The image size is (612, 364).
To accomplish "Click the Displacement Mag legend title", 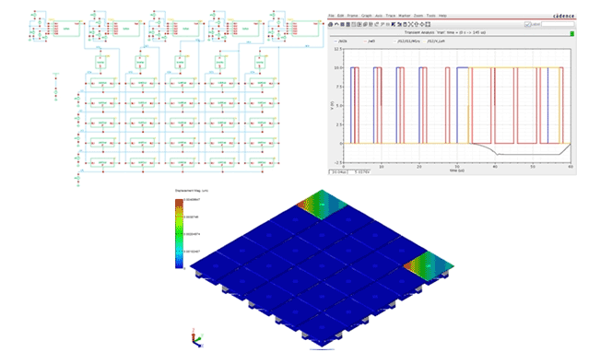I will coord(192,191).
